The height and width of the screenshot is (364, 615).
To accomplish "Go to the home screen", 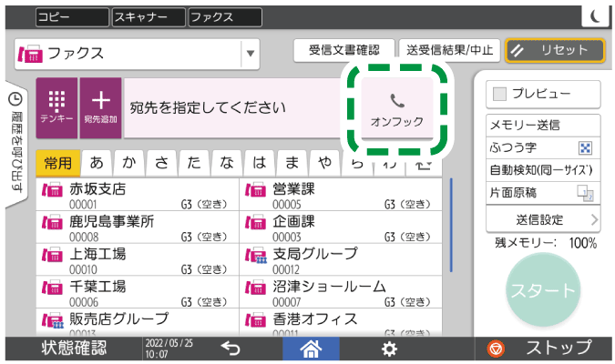I will 311,349.
